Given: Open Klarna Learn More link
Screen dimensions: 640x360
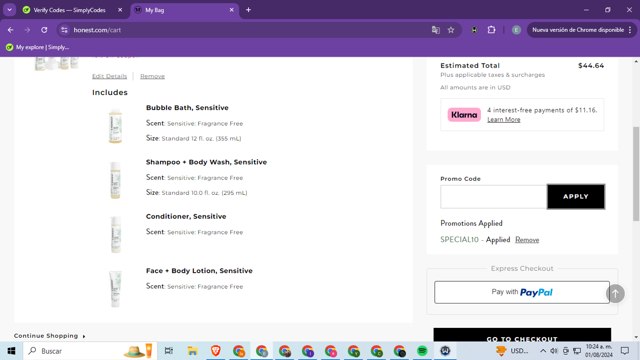Looking at the screenshot, I should click(504, 120).
